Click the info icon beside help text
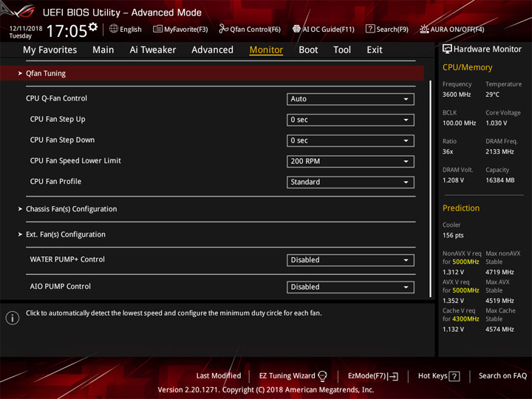 (x=13, y=318)
